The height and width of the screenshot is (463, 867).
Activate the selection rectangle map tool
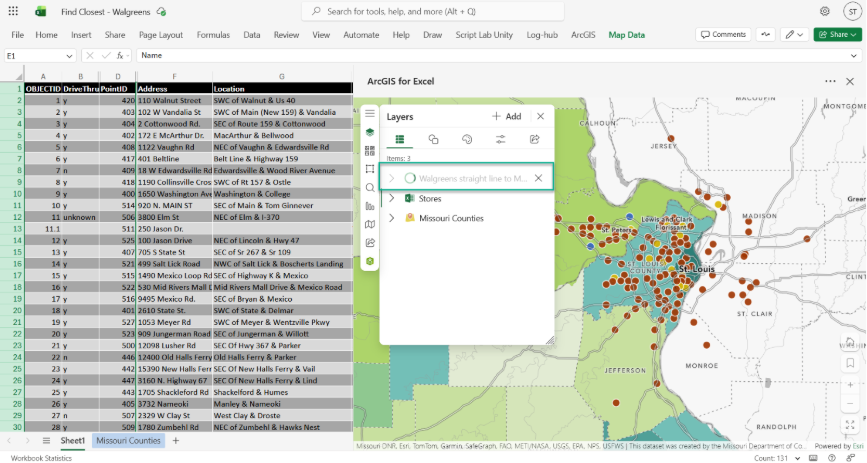[x=370, y=169]
